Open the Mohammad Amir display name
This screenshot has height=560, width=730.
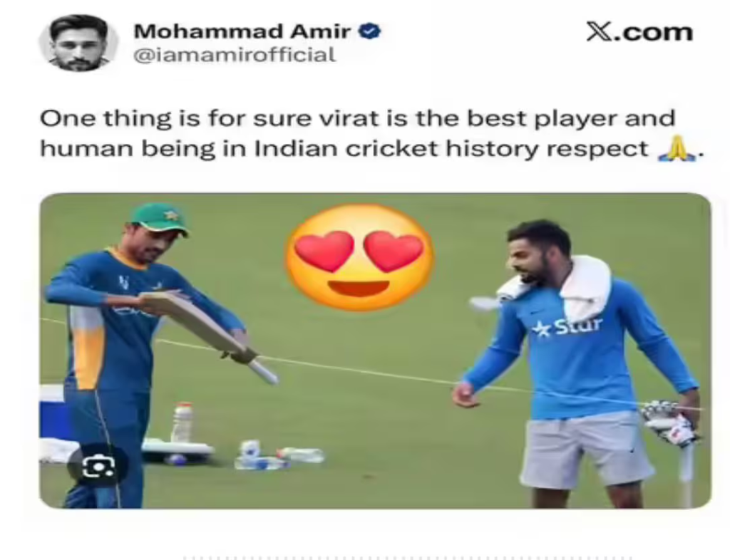pyautogui.click(x=242, y=31)
